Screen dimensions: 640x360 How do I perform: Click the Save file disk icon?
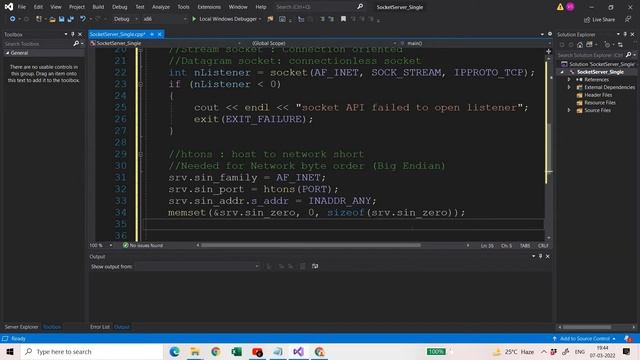point(61,19)
